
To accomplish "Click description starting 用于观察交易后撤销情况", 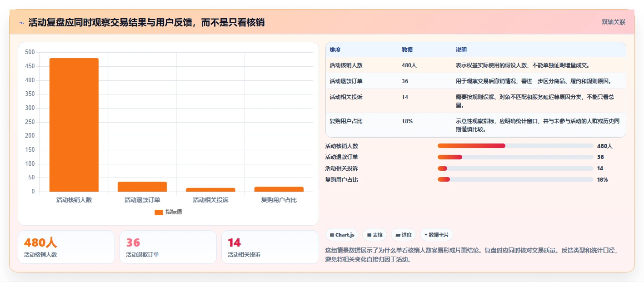I will pos(534,81).
